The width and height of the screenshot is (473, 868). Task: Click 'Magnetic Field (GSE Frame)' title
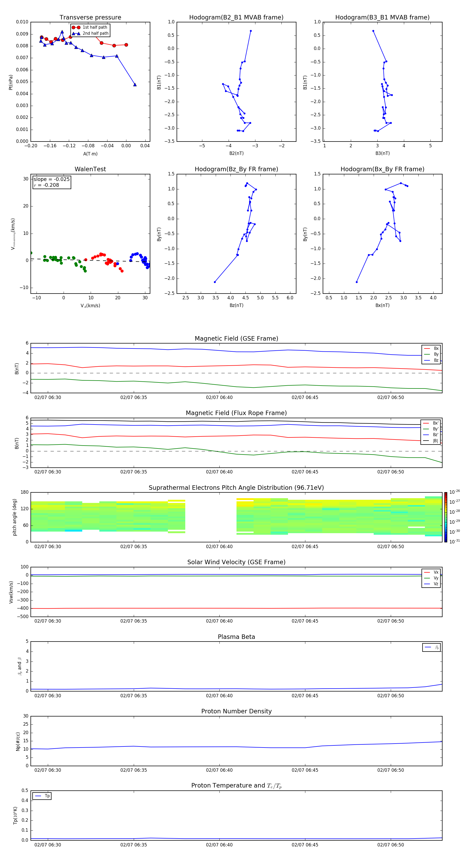coord(236,339)
